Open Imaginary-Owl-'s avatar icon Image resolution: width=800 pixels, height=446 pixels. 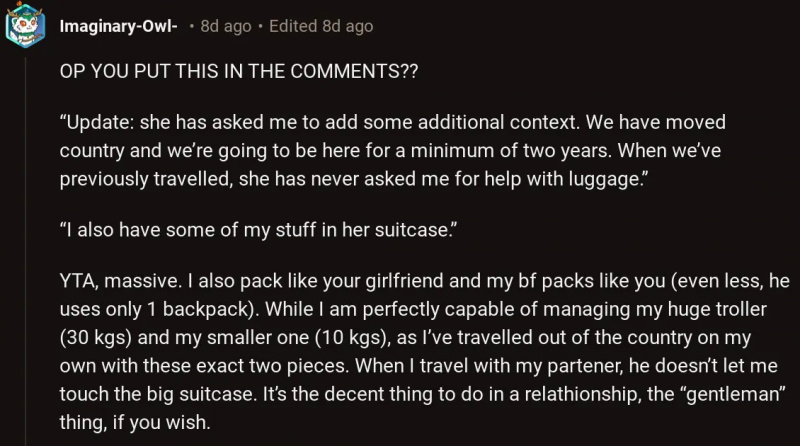point(25,25)
